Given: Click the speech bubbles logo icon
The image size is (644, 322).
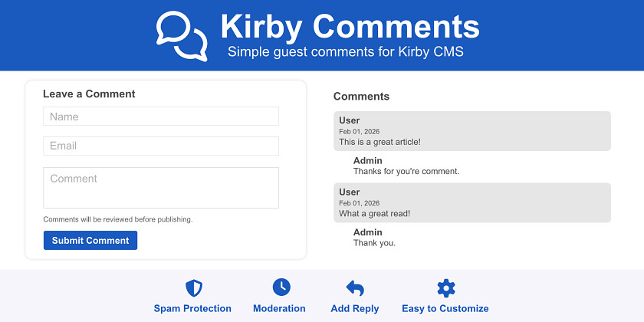Looking at the screenshot, I should click(x=182, y=35).
